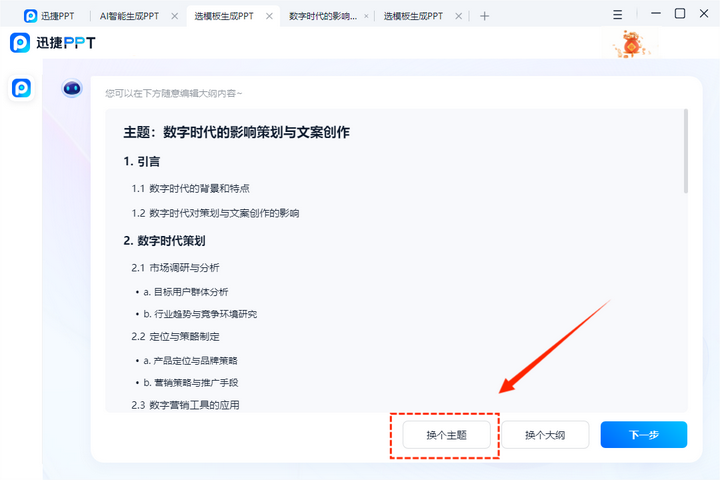Close the application window
Screen dimensions: 720x480
[704, 14]
